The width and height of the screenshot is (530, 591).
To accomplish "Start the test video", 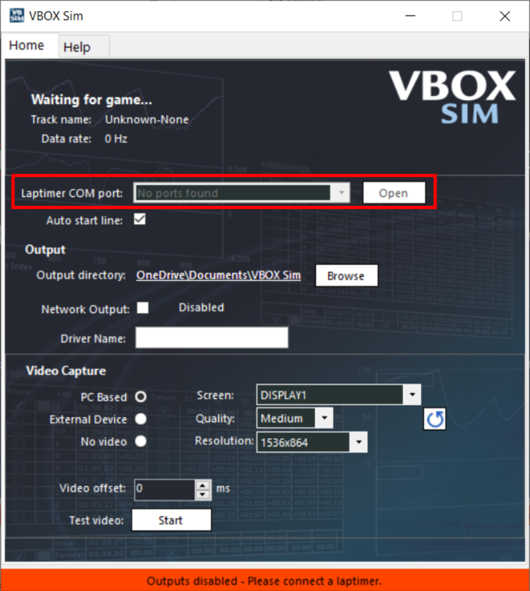I will 171,520.
